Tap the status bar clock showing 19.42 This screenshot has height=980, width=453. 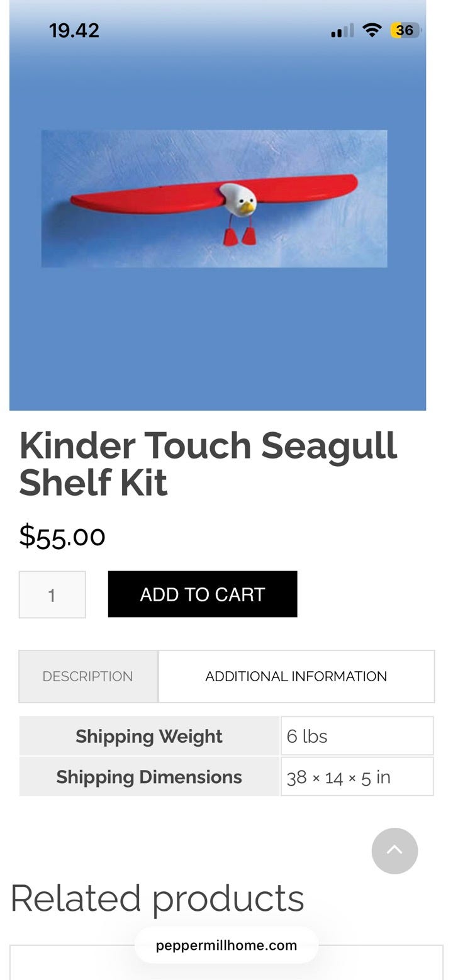click(x=74, y=30)
